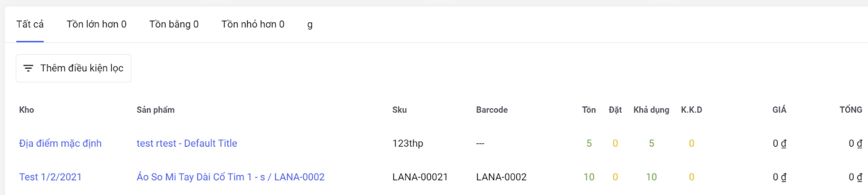Click the filter icon beside Thêm điều kiện lọc
The image size is (868, 195).
click(28, 69)
